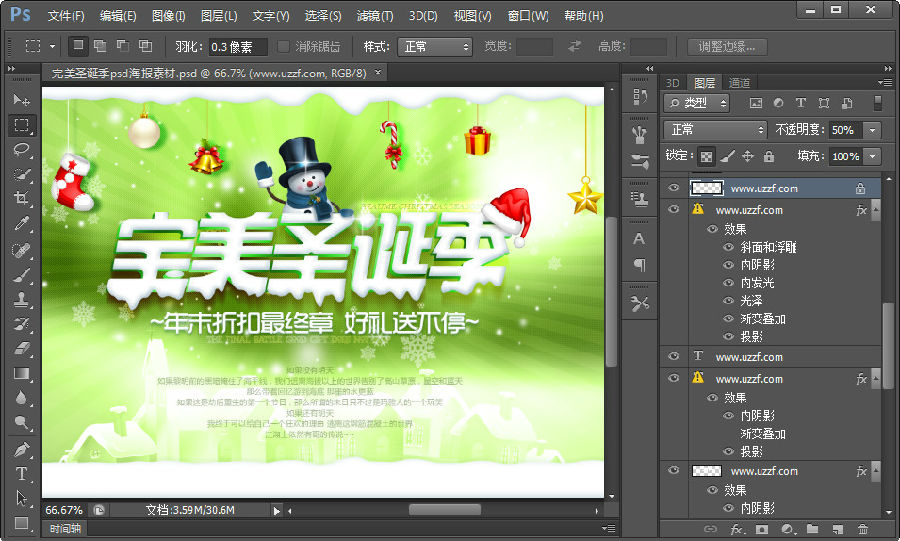Select the Horizontal Type tool
The width and height of the screenshot is (900, 541).
(22, 474)
